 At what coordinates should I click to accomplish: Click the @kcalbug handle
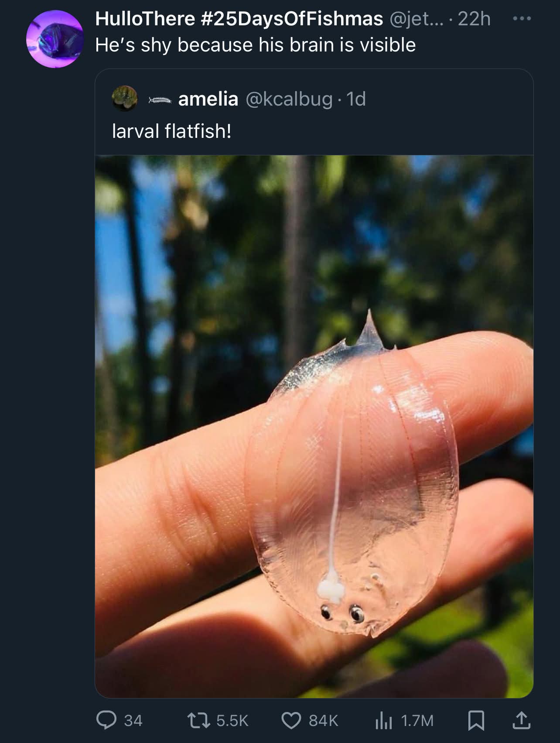(x=289, y=99)
